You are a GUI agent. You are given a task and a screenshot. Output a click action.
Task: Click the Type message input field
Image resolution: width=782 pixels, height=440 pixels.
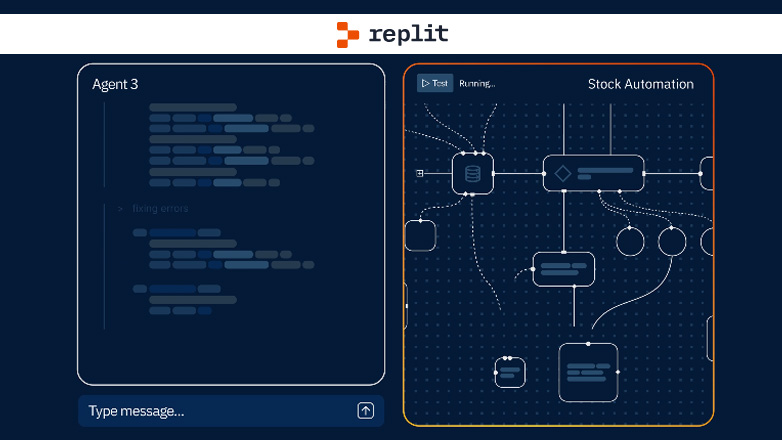point(231,411)
